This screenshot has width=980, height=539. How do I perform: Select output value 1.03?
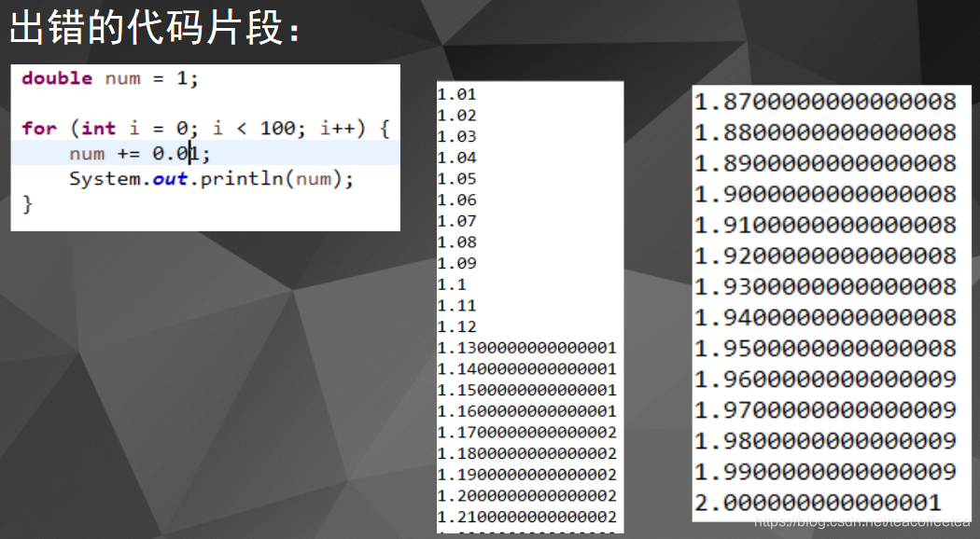click(x=457, y=136)
